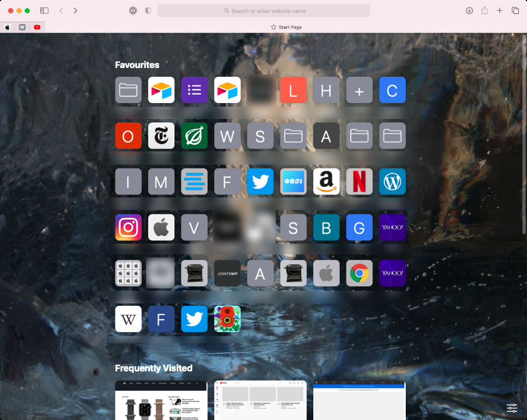Open the WordPress favourite
Screen dimensions: 527x420
[x=392, y=182]
